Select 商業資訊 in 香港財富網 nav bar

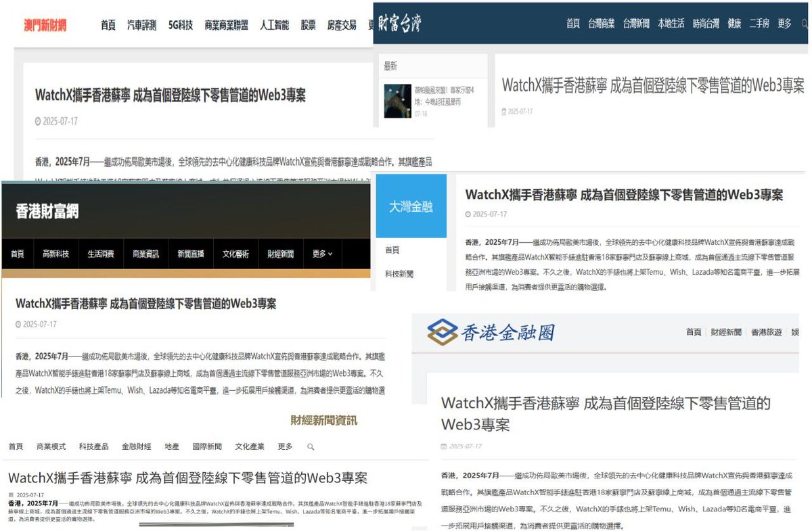[x=145, y=254]
